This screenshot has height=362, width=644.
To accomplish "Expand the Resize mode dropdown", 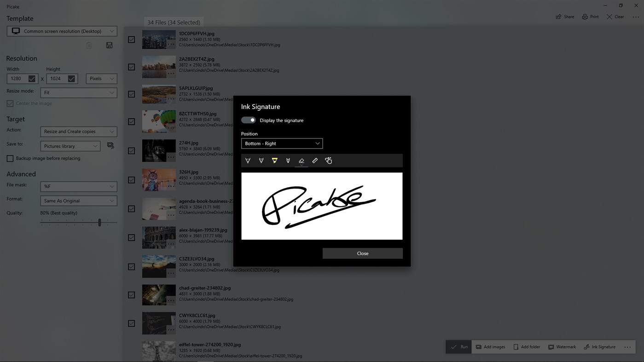I will (78, 92).
